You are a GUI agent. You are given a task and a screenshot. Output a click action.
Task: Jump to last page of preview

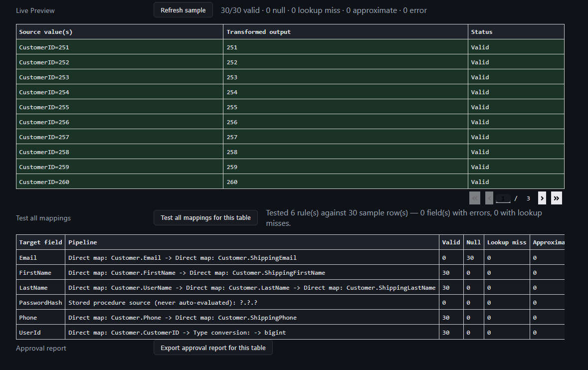tap(557, 198)
